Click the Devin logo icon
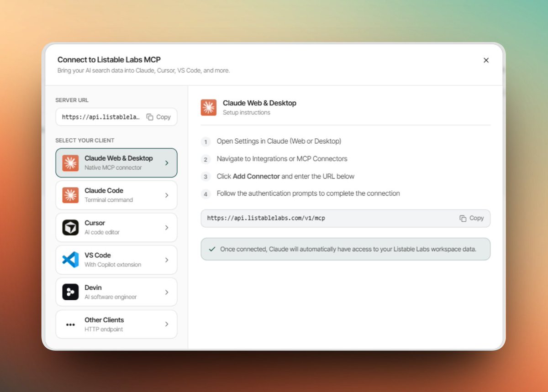Screen dimensions: 548x392 click(x=70, y=292)
